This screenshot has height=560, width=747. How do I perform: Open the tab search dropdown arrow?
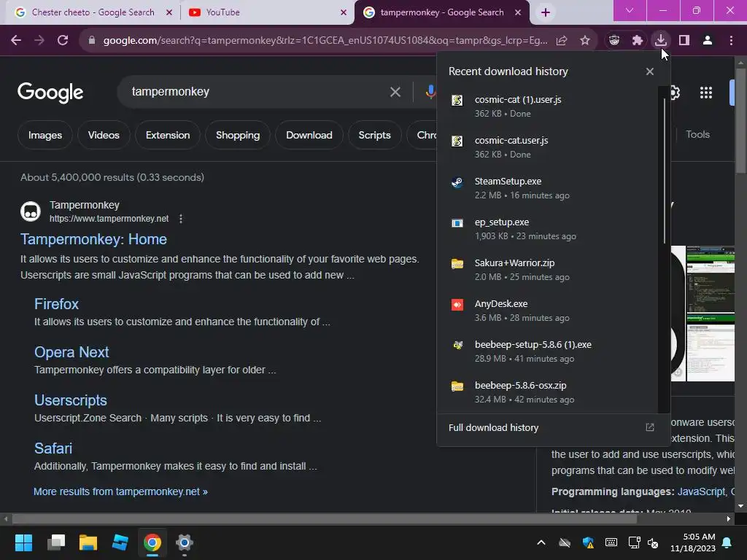630,10
